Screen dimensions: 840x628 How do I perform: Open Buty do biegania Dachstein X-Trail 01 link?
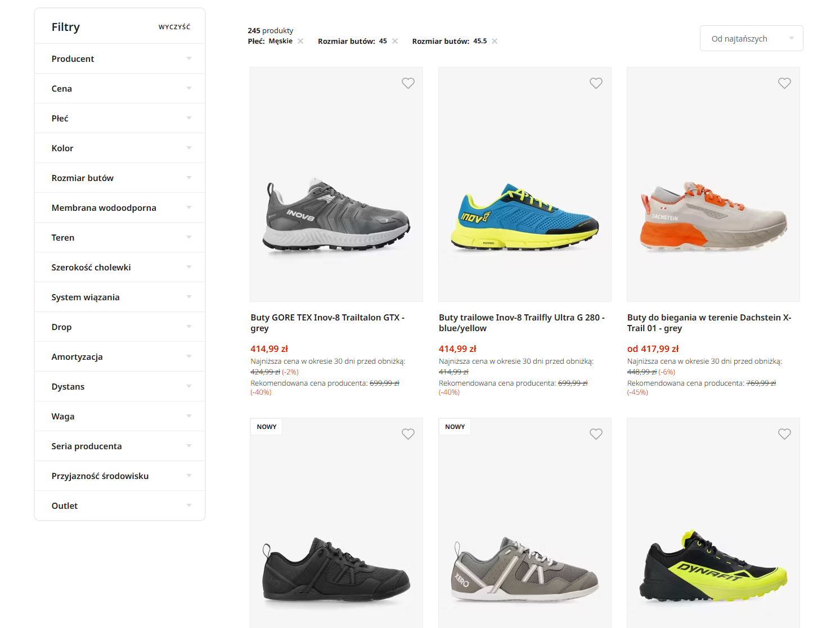(709, 323)
